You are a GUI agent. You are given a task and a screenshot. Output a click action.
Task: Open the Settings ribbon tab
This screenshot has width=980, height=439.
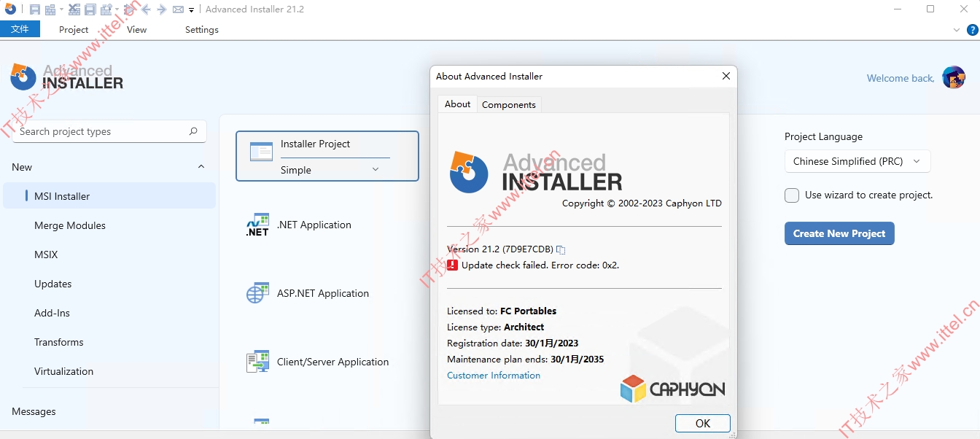202,30
